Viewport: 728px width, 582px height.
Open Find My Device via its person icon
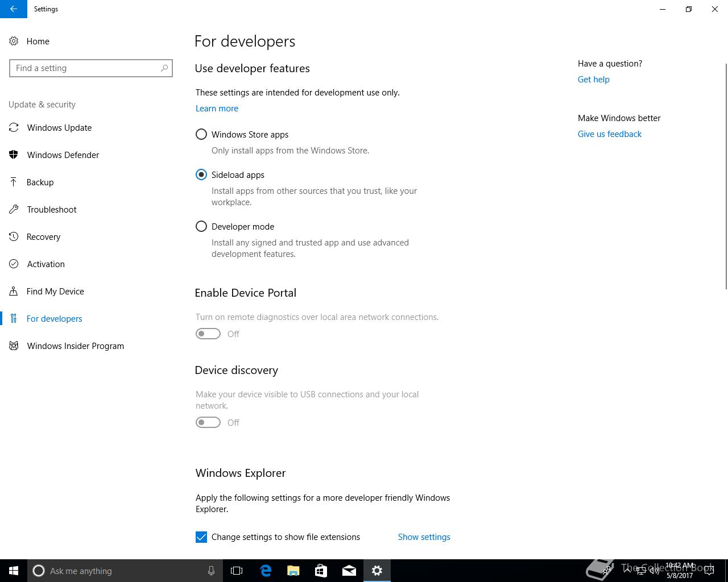tap(14, 291)
